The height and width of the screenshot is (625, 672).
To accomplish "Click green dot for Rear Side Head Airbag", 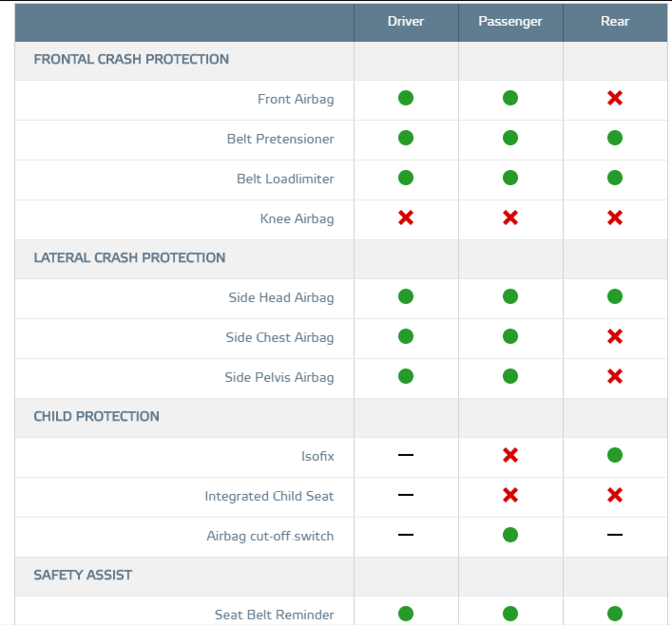I will click(x=615, y=296).
